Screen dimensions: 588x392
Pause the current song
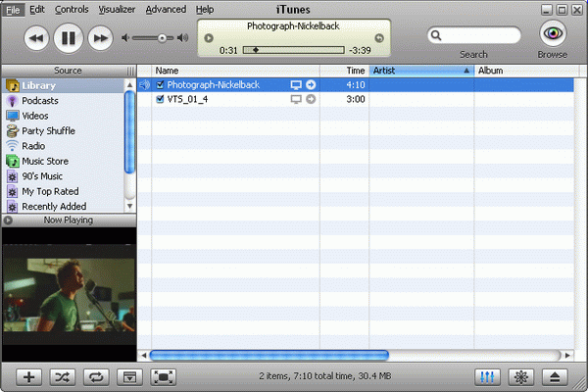point(69,38)
